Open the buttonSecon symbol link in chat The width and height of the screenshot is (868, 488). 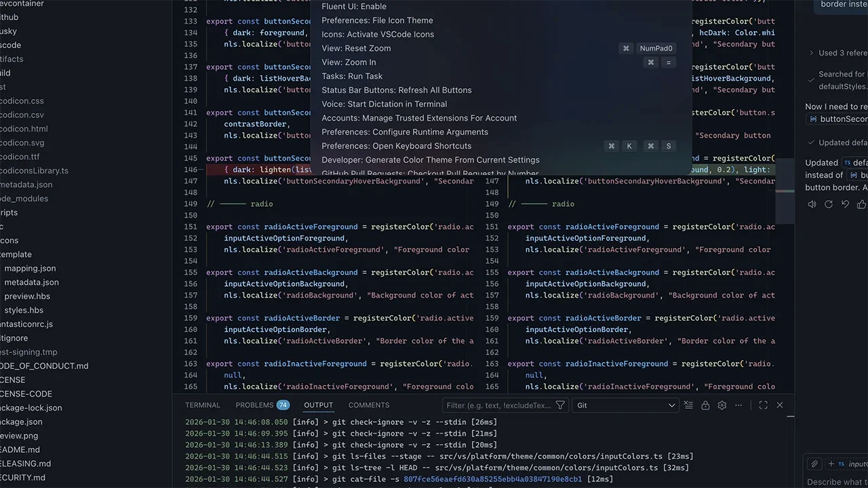click(838, 119)
